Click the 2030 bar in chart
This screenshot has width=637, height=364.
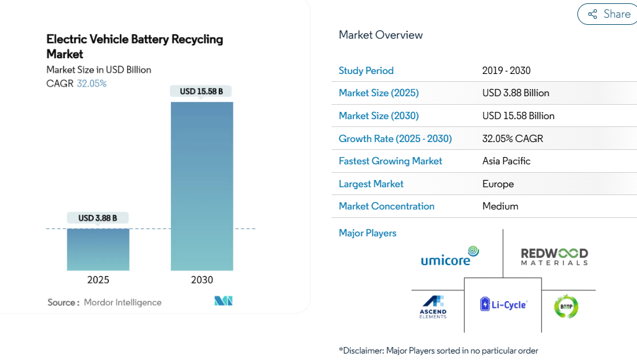(202, 186)
